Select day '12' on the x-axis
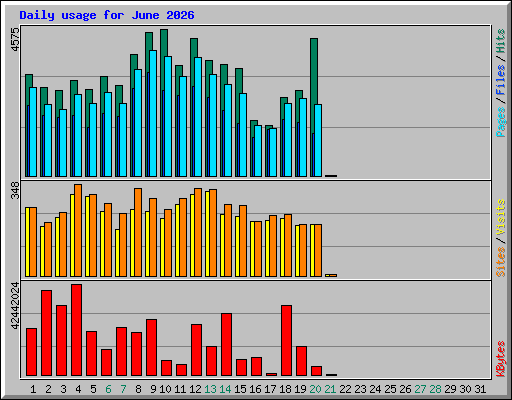512x400 pixels. [x=195, y=389]
